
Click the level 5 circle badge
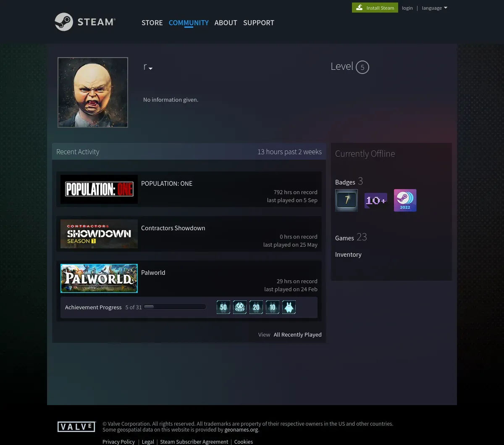[x=362, y=67]
